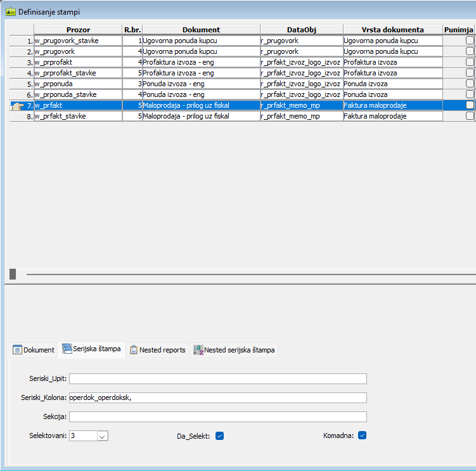
Task: Click the Sekcija input field
Action: pyautogui.click(x=218, y=416)
